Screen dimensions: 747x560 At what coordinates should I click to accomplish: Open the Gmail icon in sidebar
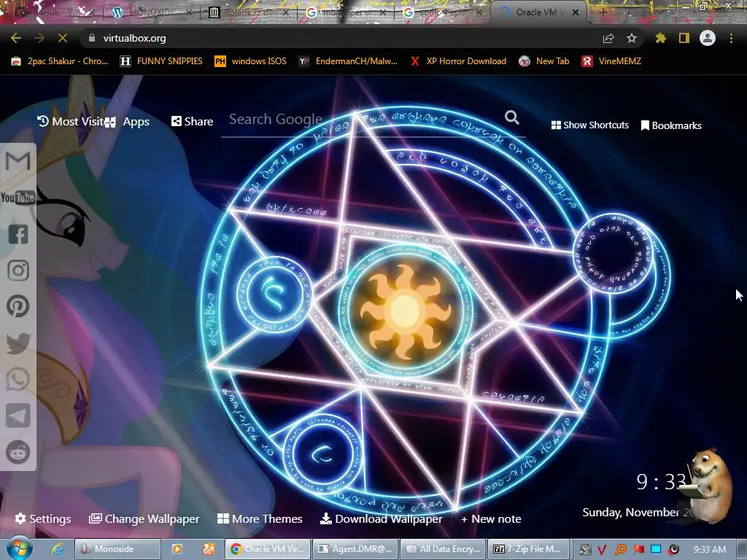tap(18, 161)
